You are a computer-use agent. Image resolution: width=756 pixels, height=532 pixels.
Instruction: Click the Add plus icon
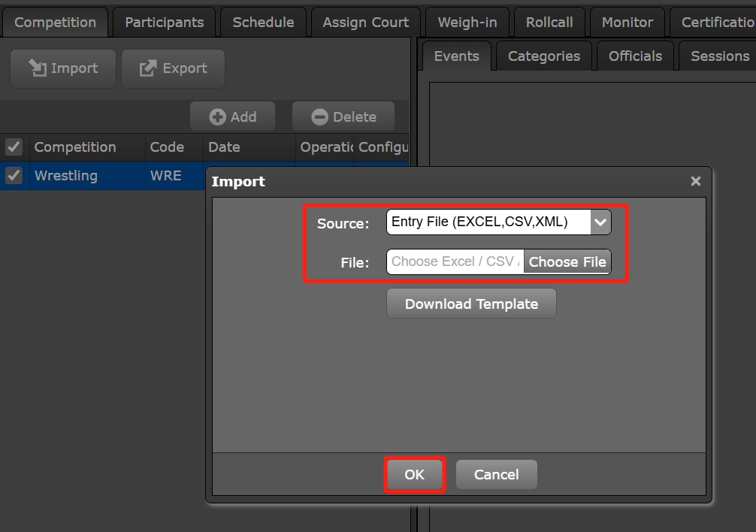(x=217, y=117)
